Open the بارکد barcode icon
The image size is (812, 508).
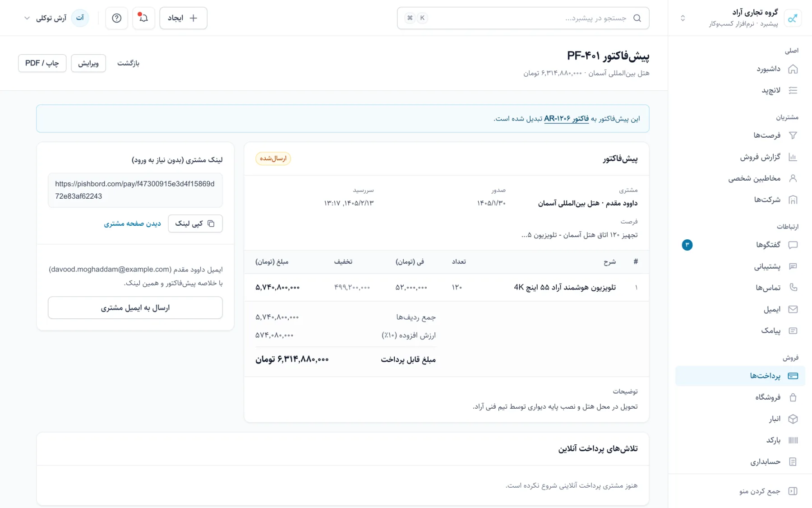(793, 440)
